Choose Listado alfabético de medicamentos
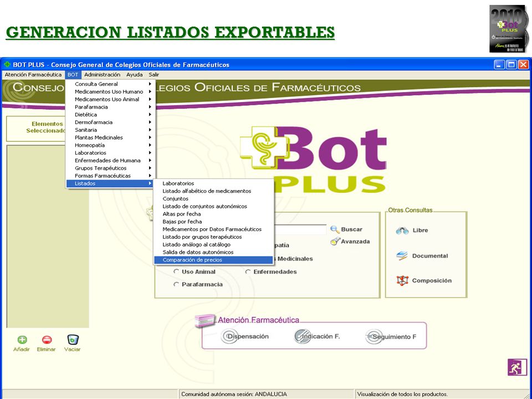The width and height of the screenshot is (532, 399). [213, 191]
